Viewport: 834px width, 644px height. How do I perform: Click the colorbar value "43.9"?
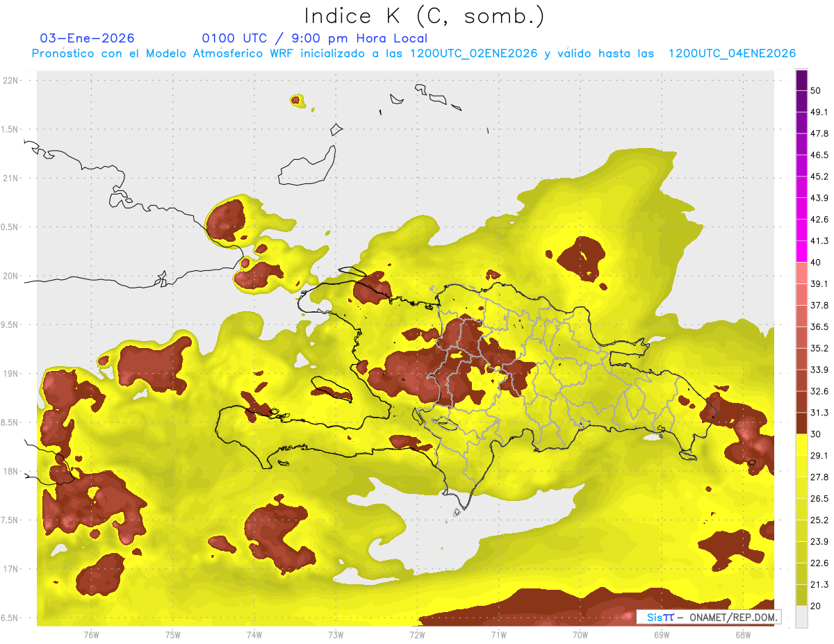[819, 198]
